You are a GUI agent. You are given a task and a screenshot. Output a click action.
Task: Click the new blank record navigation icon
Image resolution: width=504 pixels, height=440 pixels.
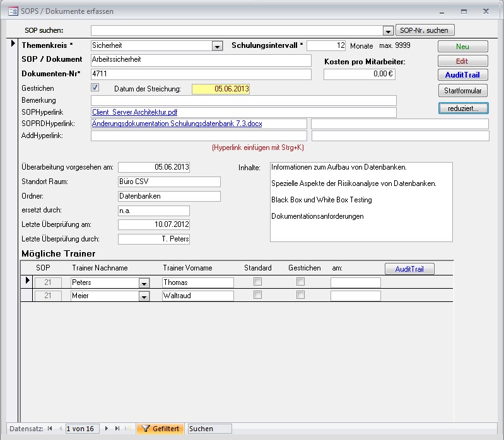pos(128,429)
